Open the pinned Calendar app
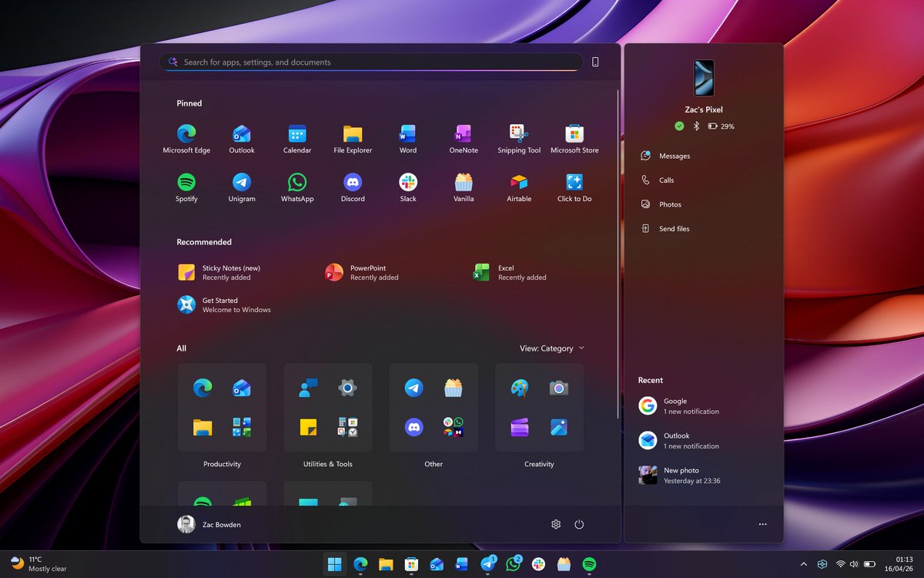Image resolution: width=924 pixels, height=578 pixels. click(x=297, y=139)
